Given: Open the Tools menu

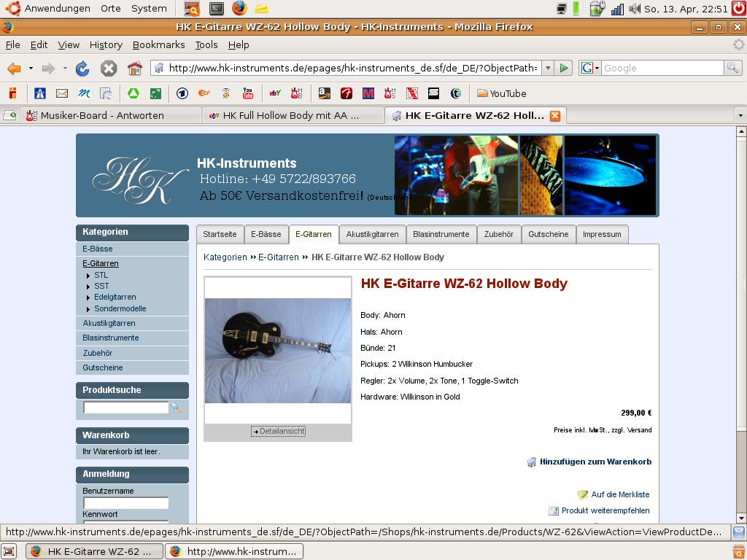Looking at the screenshot, I should coord(206,44).
